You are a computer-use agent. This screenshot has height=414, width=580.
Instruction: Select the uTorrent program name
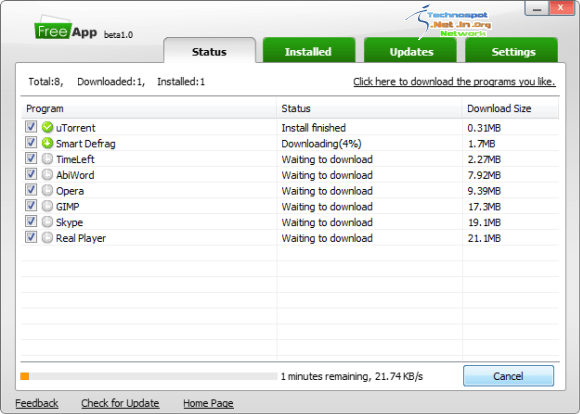click(x=75, y=128)
